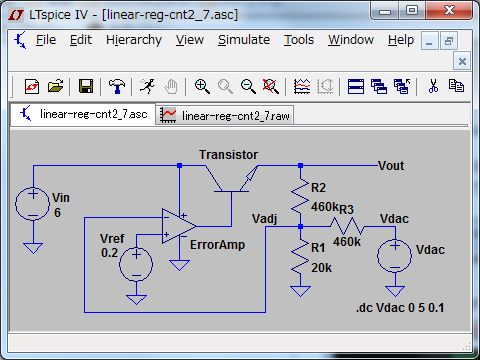Screen dimensions: 480x360
Task: Click the R3 value '460k'
Action: pos(347,242)
